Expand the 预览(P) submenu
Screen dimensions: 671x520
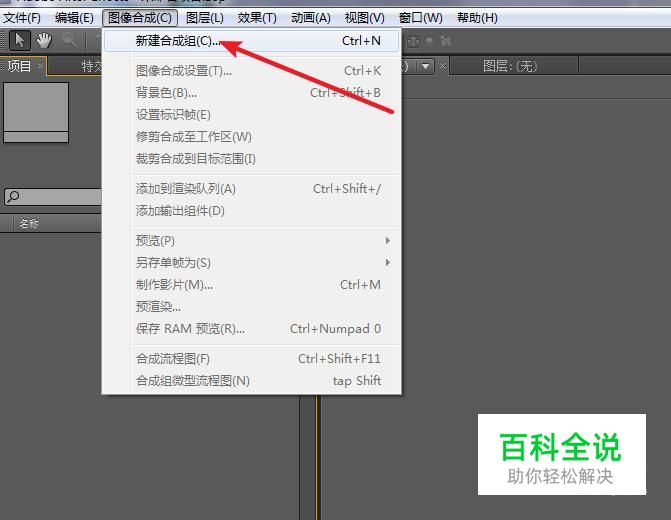point(252,241)
